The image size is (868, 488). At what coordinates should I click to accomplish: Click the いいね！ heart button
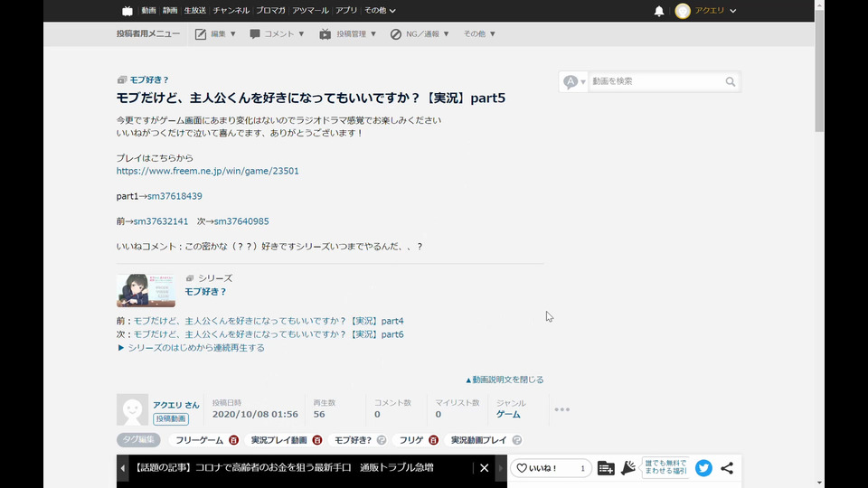tap(551, 468)
